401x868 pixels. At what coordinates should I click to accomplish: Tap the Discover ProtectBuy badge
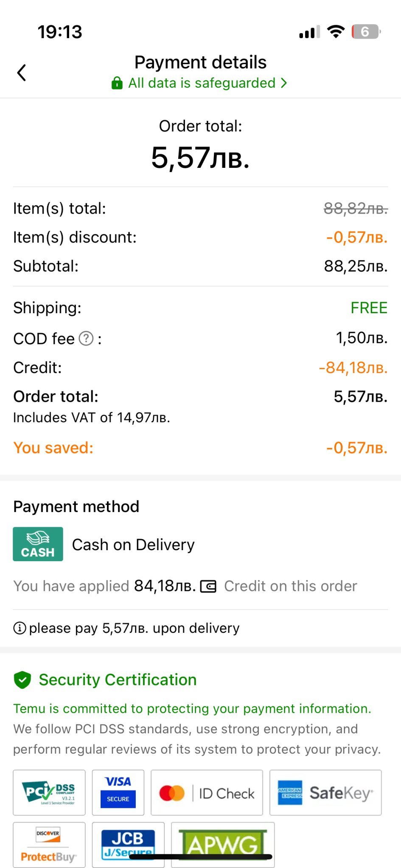click(49, 845)
